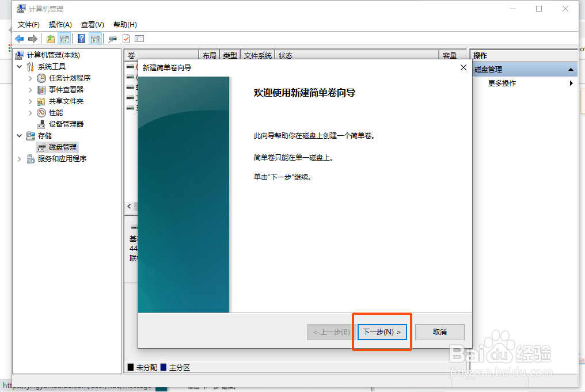Select the up one level folder icon
The image size is (585, 392).
pos(51,39)
